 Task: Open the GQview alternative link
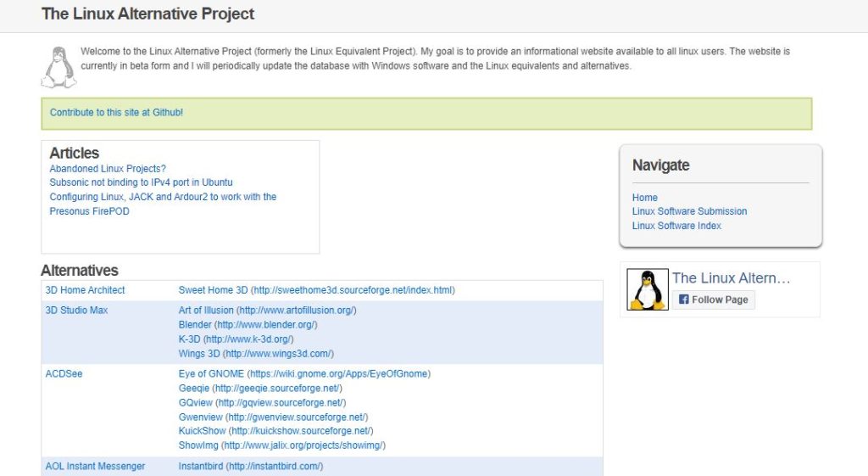pyautogui.click(x=262, y=403)
